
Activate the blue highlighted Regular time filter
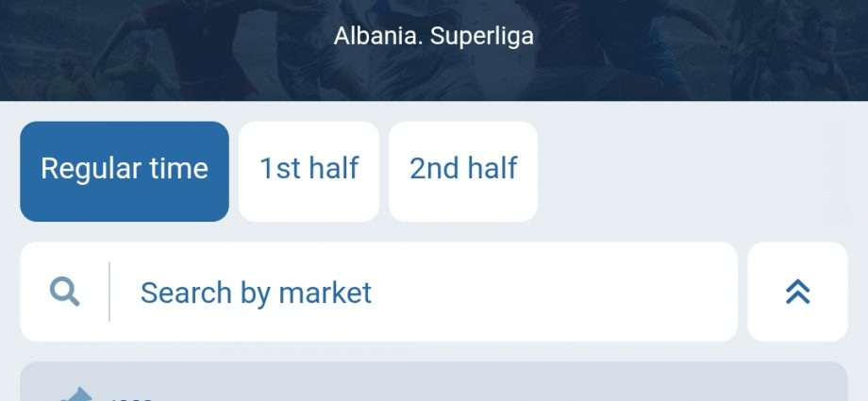tap(125, 171)
